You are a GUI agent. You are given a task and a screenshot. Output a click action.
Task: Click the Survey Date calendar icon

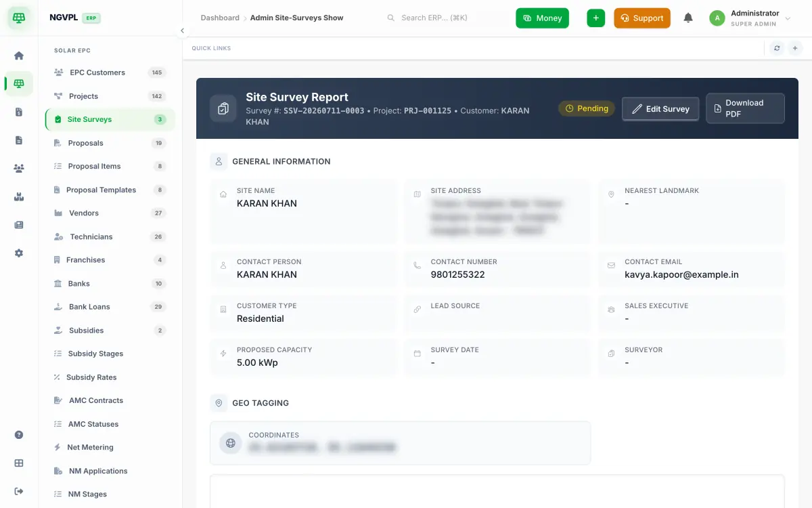[418, 354]
